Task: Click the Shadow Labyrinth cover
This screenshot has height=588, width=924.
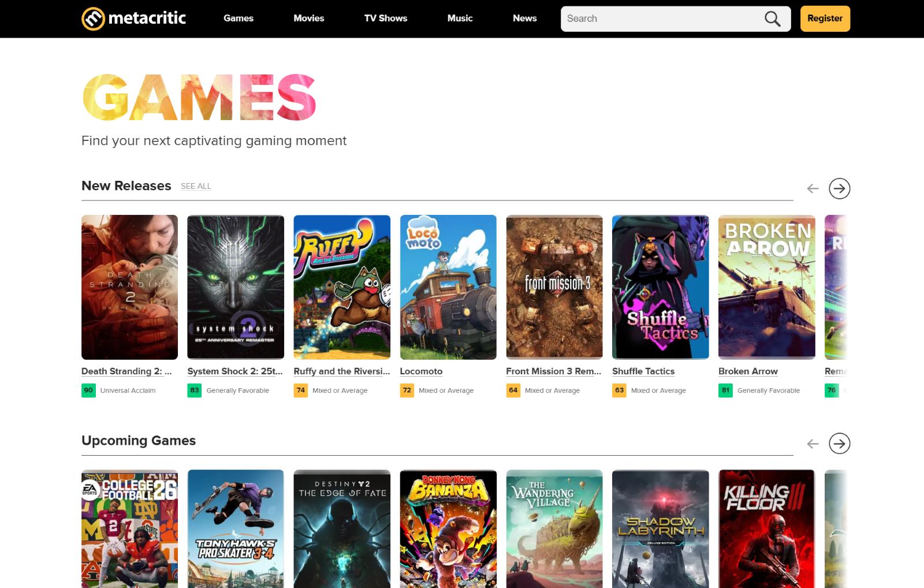Action: pyautogui.click(x=661, y=529)
